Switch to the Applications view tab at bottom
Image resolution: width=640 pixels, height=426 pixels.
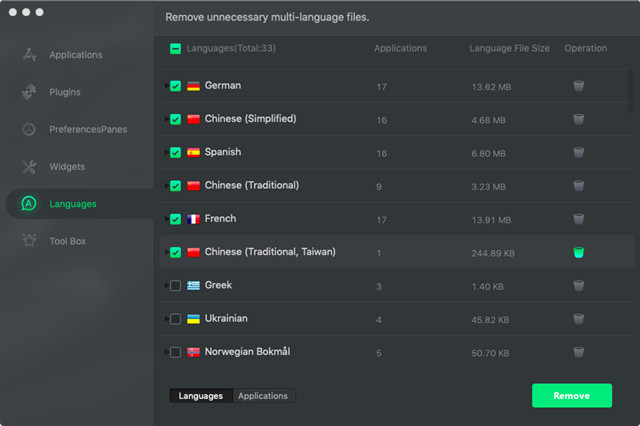pos(263,396)
